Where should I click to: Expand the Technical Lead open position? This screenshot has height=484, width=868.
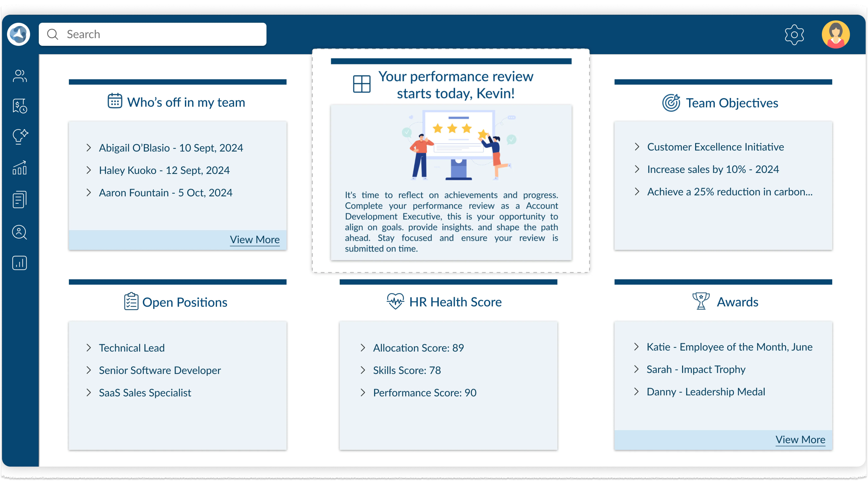131,348
